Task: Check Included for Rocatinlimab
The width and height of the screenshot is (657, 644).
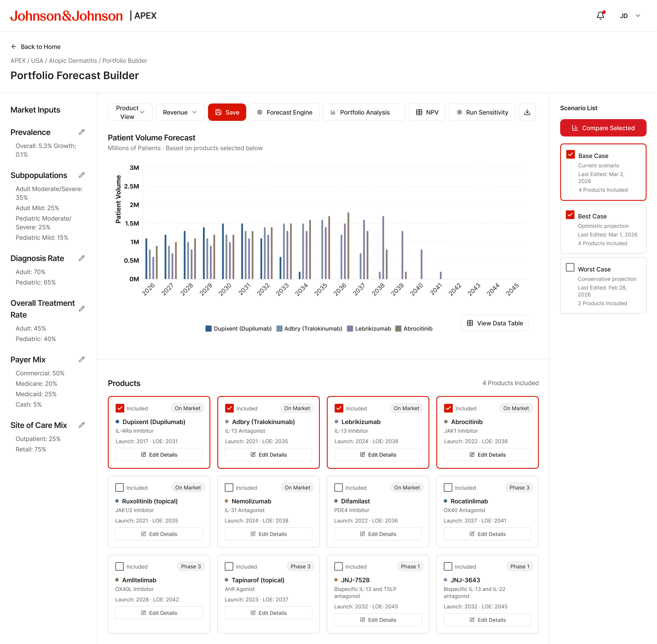Action: pyautogui.click(x=448, y=487)
